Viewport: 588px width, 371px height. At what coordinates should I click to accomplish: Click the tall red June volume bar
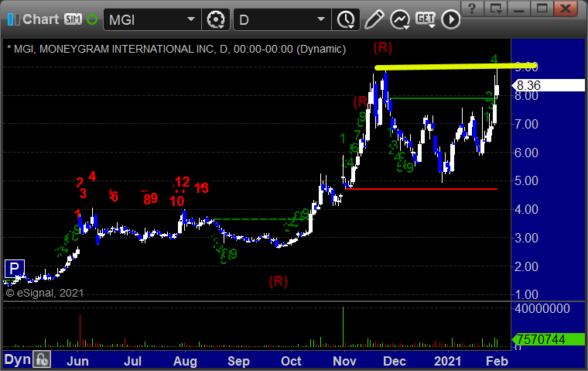(80, 331)
